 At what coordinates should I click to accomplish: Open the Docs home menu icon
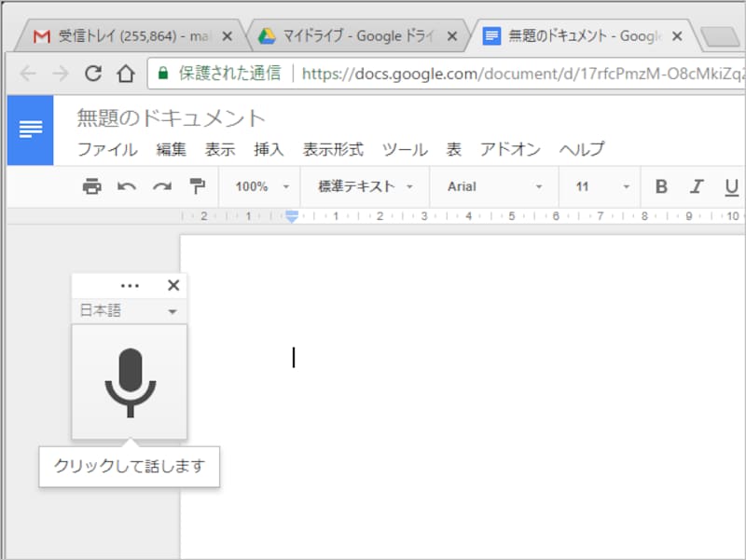click(x=30, y=129)
